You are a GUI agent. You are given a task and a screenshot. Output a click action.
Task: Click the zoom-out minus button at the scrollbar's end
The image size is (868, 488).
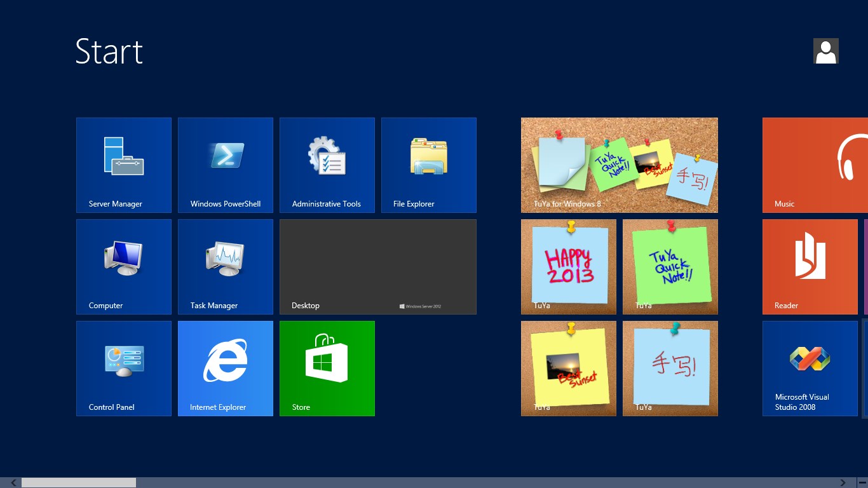(861, 483)
